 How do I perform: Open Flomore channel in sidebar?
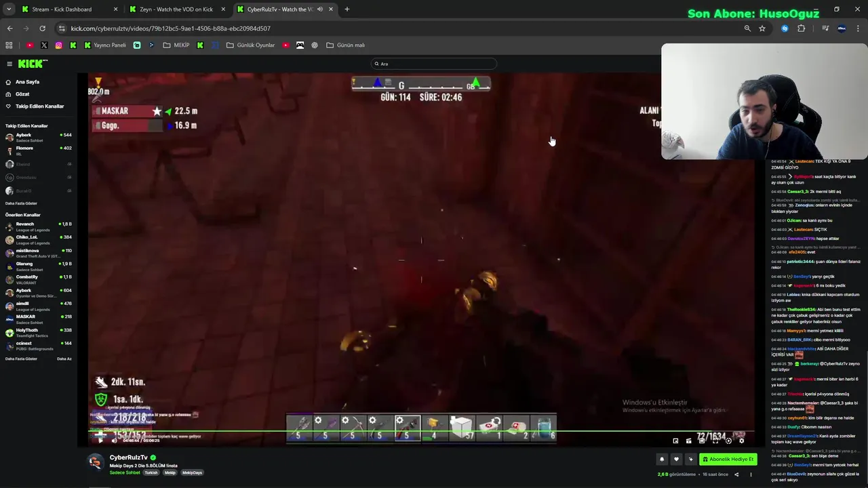[39, 150]
